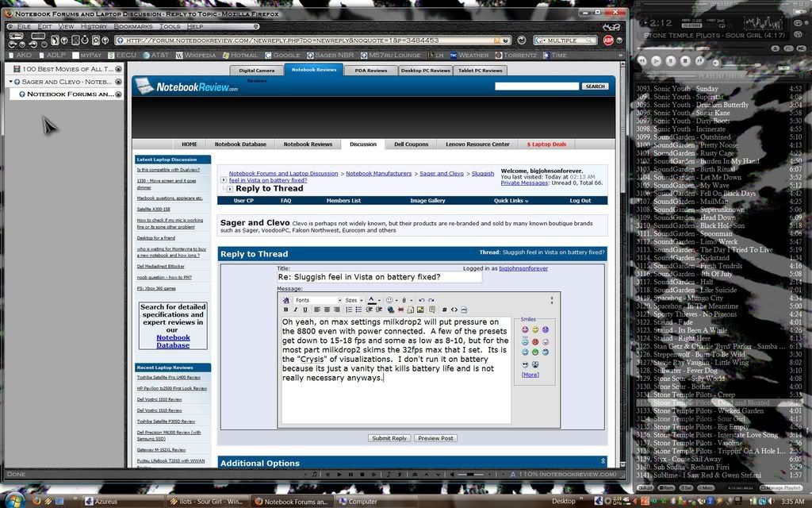Open the PDA Reviews top tab
Screen dimensions: 812x508
(371, 71)
